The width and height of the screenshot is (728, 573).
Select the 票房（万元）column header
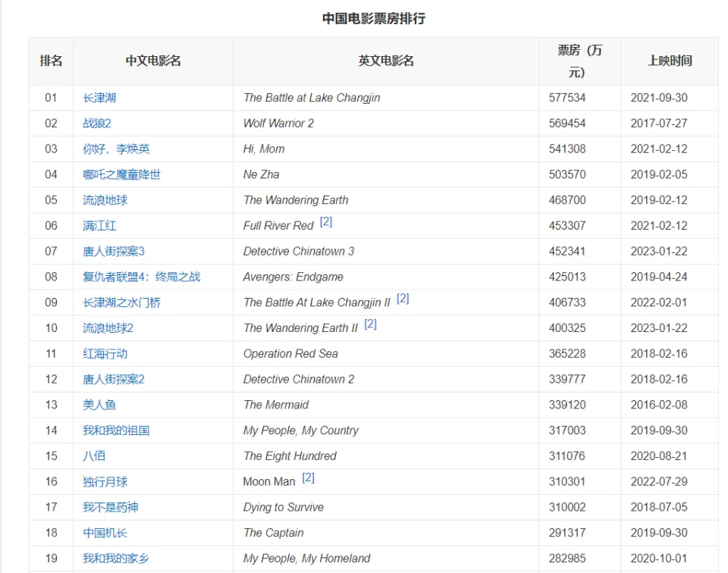click(x=579, y=61)
